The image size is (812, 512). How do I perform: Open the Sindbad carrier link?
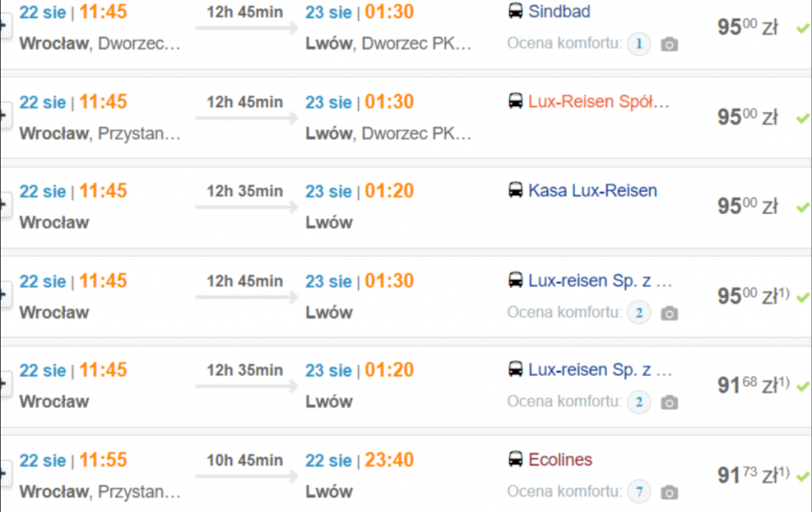click(559, 12)
